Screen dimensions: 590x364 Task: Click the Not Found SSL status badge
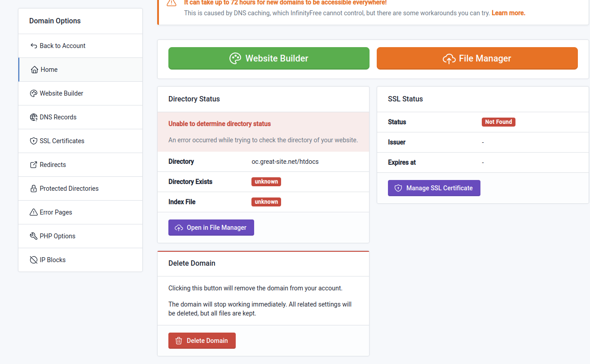click(498, 122)
